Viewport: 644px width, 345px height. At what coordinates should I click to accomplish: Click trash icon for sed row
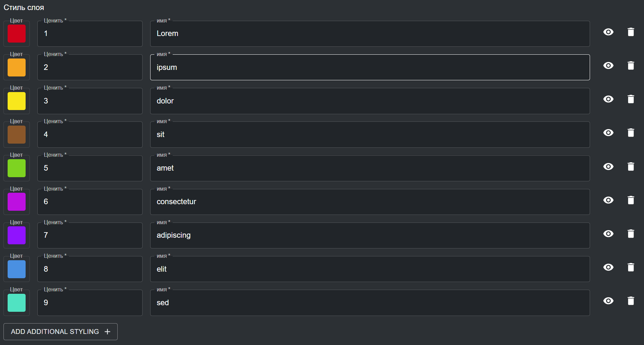tap(631, 301)
